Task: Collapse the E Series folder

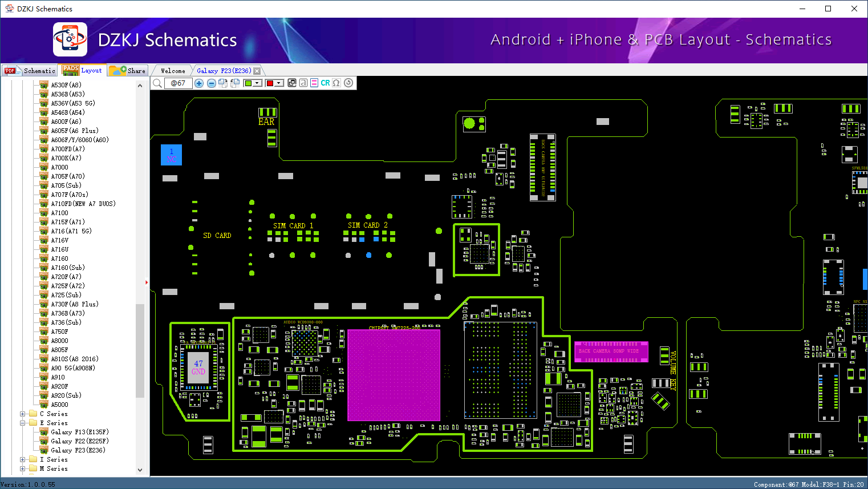Action: [23, 423]
